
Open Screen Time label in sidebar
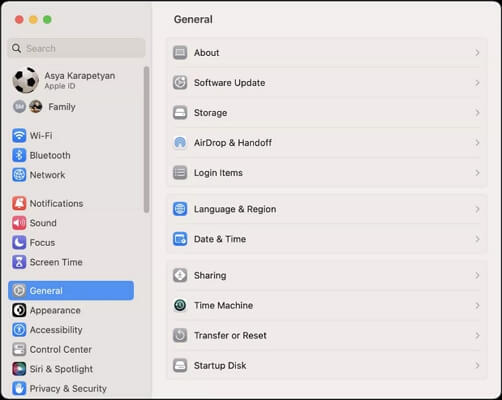point(56,262)
